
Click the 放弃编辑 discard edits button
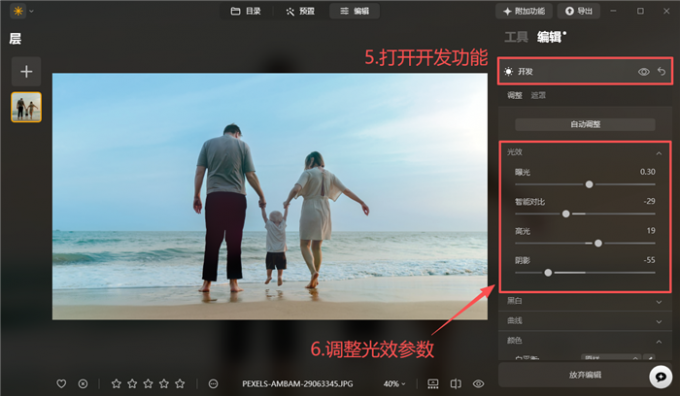(x=585, y=375)
